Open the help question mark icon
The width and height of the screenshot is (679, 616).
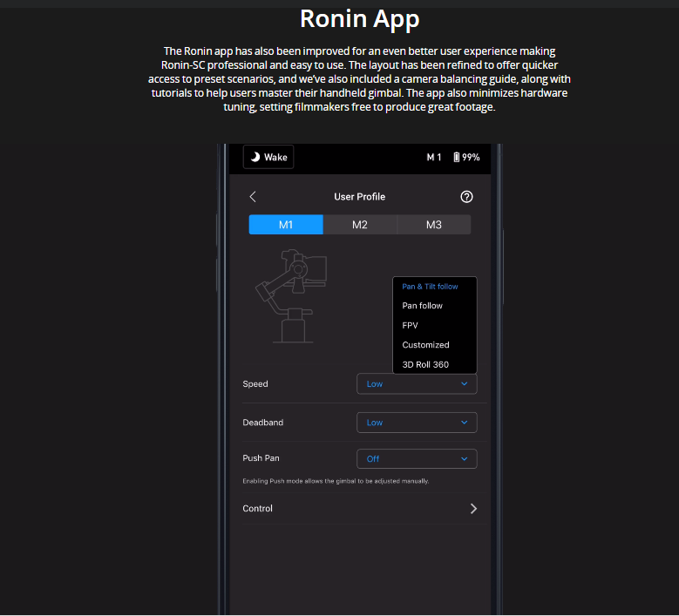(x=466, y=197)
